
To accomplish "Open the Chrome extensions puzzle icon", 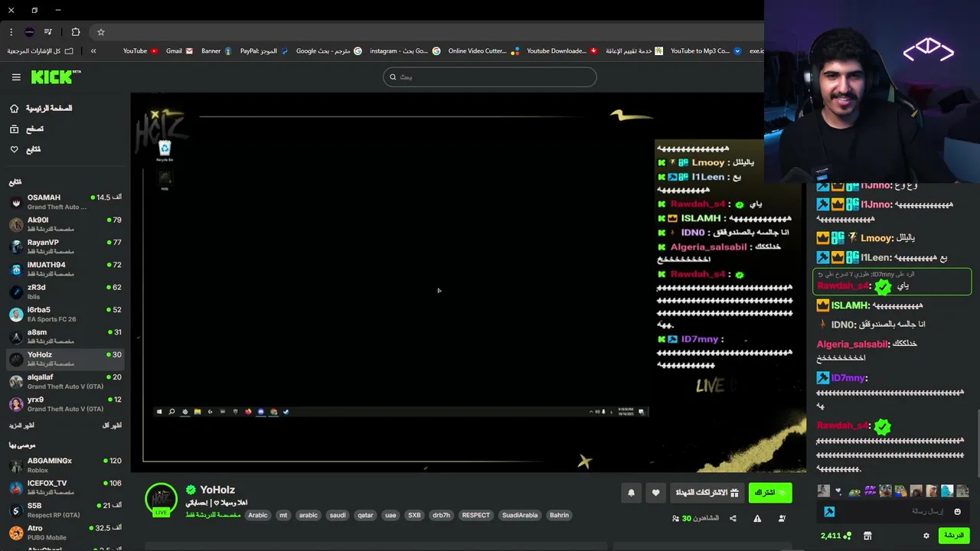I will tap(76, 32).
